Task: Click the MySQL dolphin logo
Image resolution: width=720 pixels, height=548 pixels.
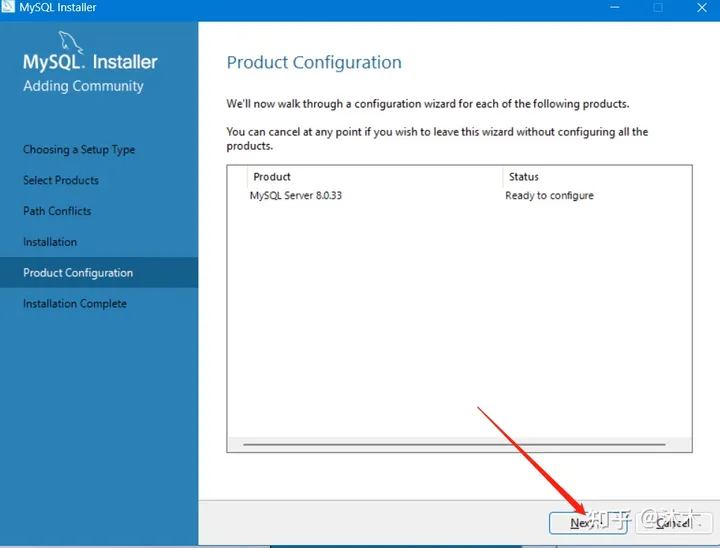Action: [x=71, y=42]
